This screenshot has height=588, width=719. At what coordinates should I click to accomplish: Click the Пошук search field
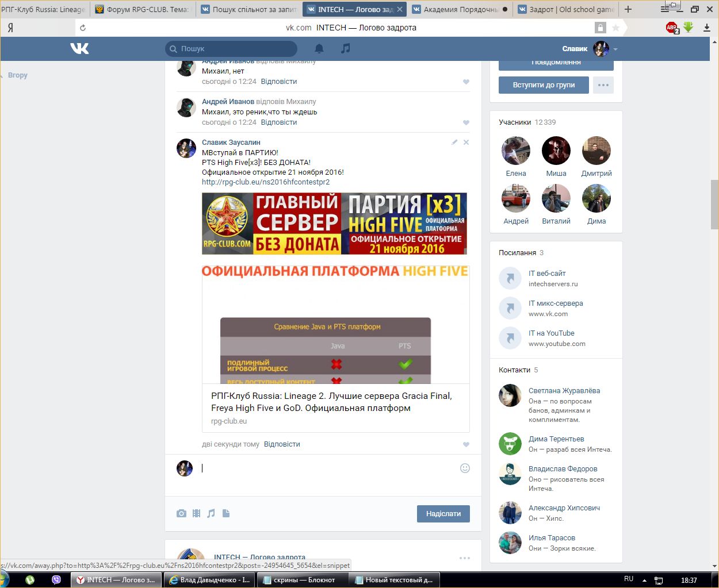point(231,49)
